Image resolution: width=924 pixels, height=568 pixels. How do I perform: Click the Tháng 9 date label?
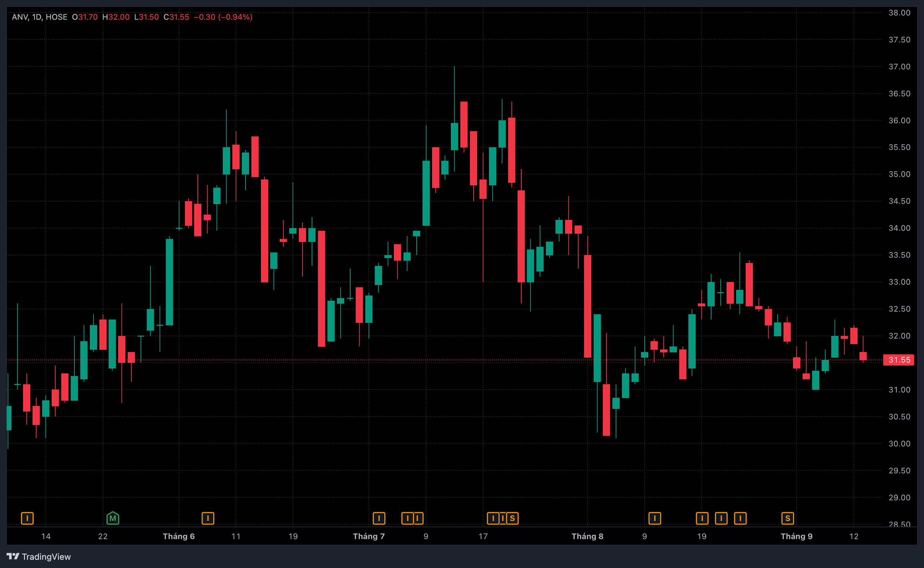tap(797, 537)
